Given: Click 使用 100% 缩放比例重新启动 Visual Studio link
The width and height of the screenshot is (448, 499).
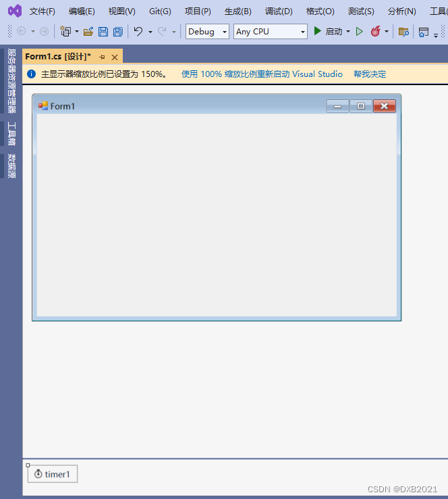Looking at the screenshot, I should click(x=262, y=74).
